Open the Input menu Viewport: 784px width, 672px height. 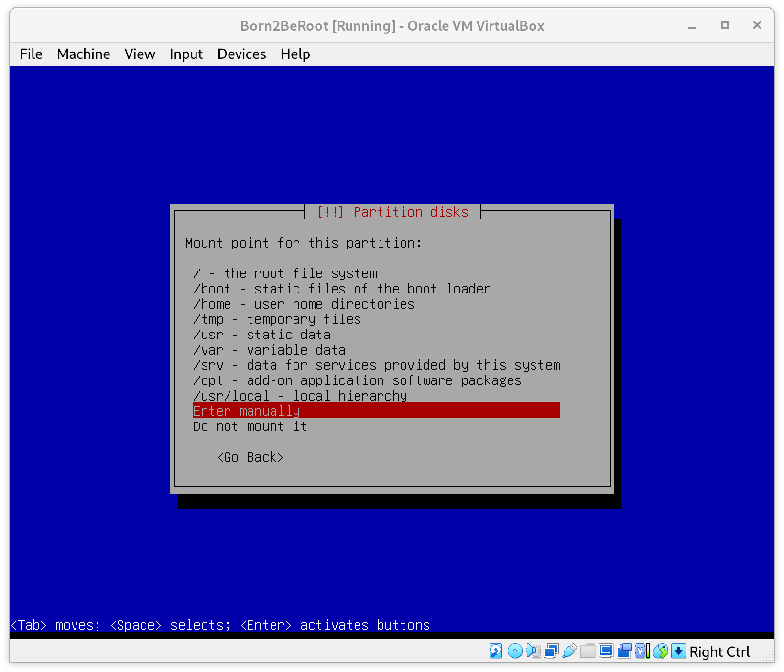[x=186, y=54]
